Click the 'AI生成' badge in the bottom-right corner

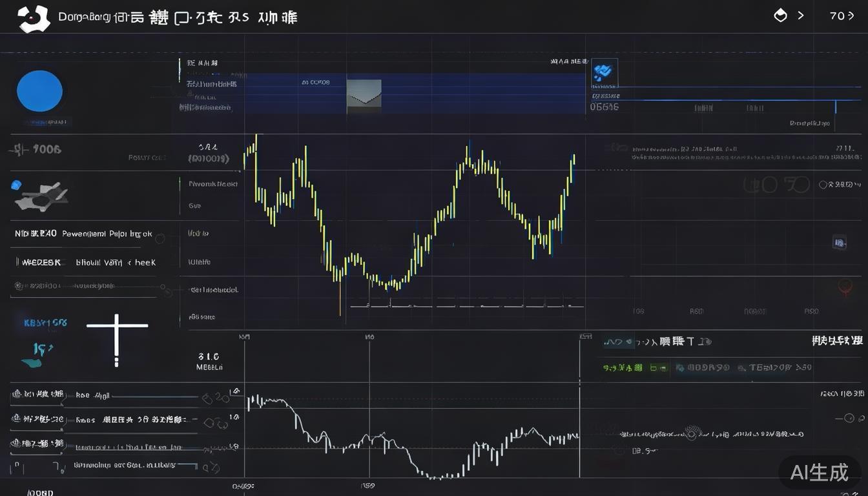(x=818, y=472)
